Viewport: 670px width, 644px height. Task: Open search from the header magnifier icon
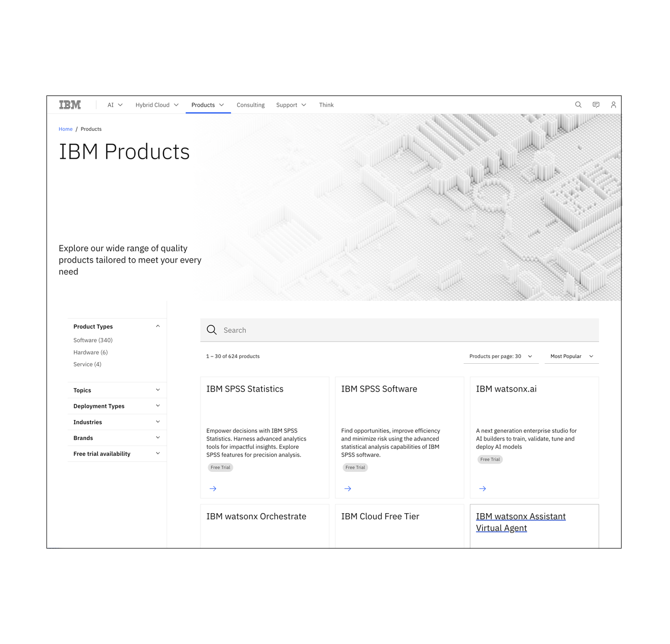(x=578, y=105)
